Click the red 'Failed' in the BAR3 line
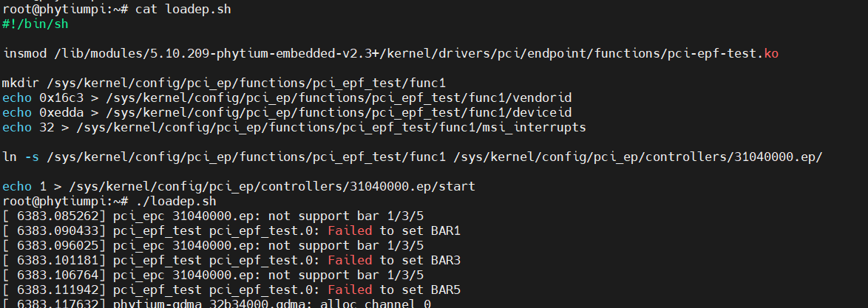Image resolution: width=868 pixels, height=308 pixels. [x=350, y=261]
